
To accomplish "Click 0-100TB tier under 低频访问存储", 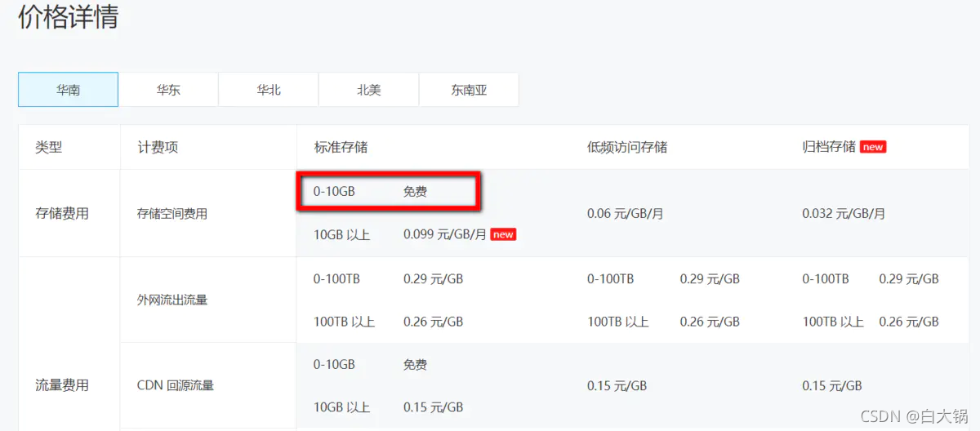I will tap(610, 278).
